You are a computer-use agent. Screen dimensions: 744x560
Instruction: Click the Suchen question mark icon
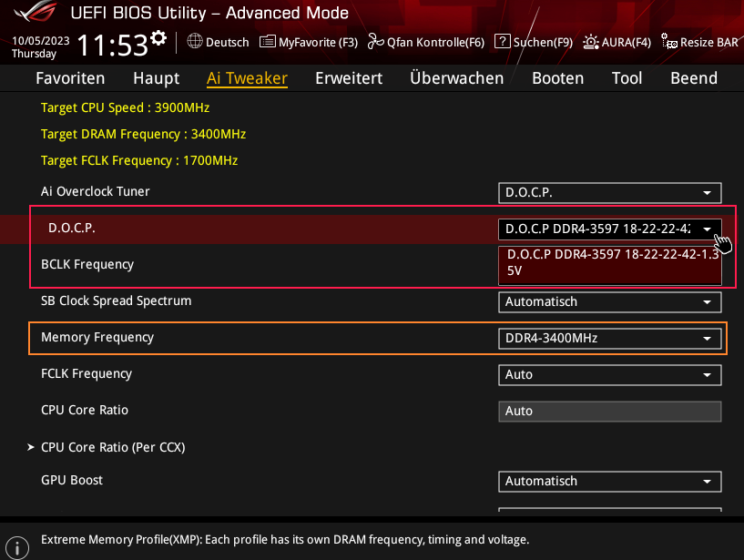pyautogui.click(x=502, y=41)
